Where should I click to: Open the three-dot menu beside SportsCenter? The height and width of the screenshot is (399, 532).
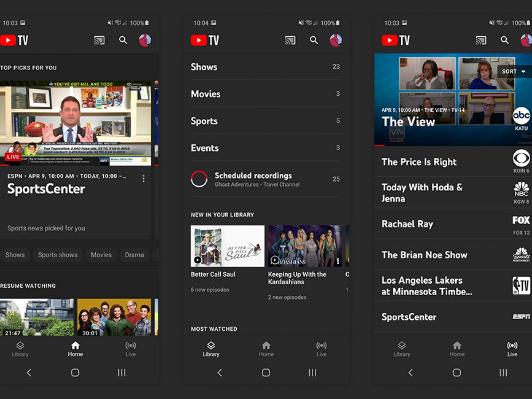pos(143,178)
